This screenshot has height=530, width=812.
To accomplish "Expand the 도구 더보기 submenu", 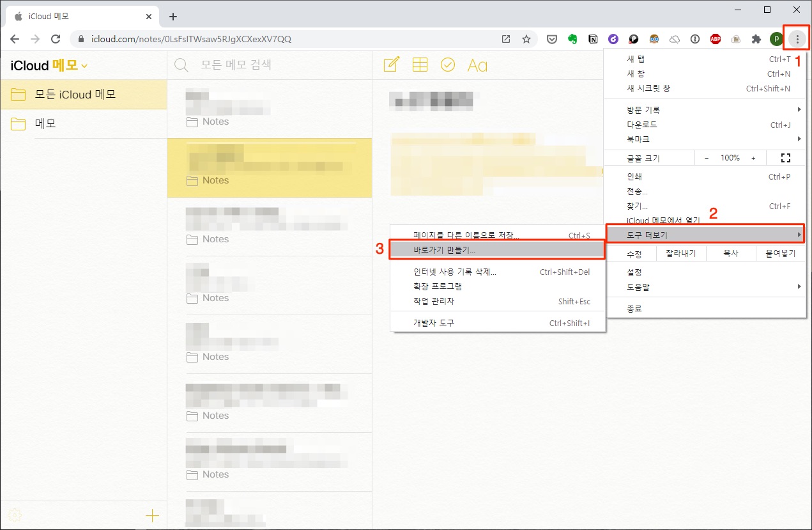I will 705,235.
